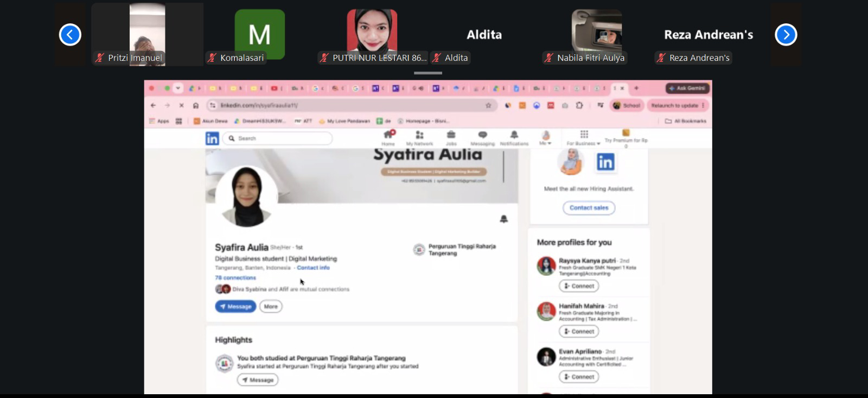
Task: Expand the For Business menu
Action: (x=584, y=138)
